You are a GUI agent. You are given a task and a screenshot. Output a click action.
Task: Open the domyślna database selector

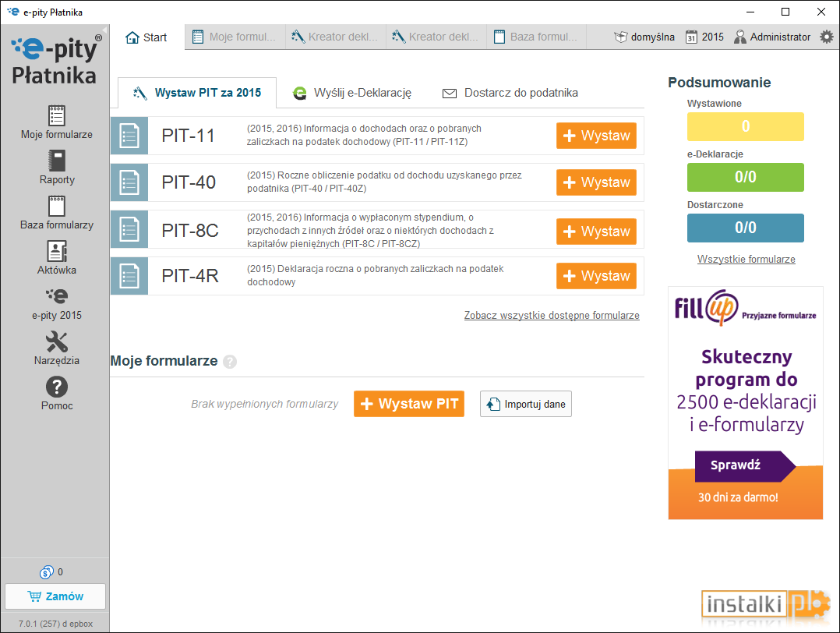coord(644,37)
